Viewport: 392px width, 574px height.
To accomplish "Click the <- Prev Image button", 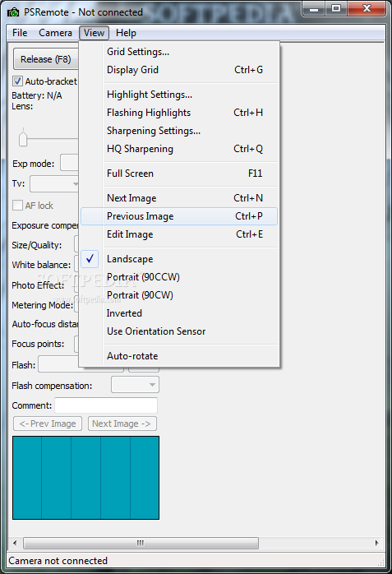I will pyautogui.click(x=48, y=424).
